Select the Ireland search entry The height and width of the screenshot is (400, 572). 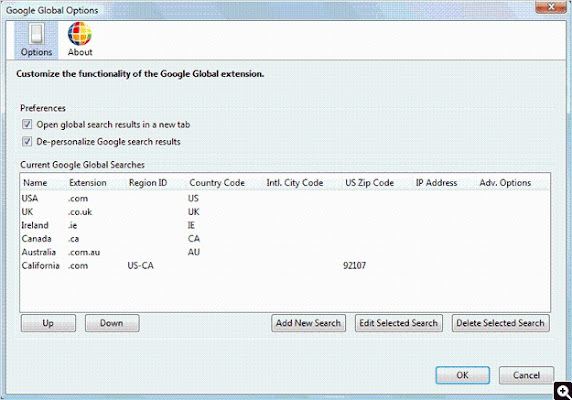[x=285, y=225]
